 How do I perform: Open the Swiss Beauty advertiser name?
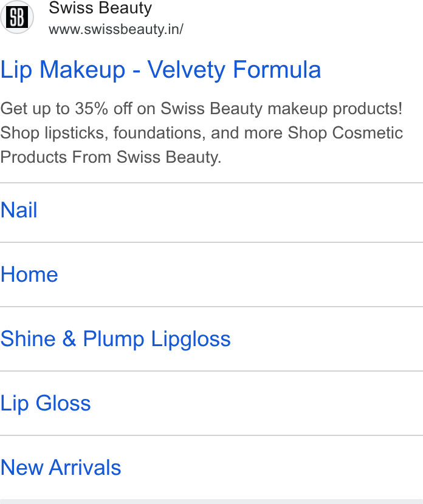(x=100, y=8)
